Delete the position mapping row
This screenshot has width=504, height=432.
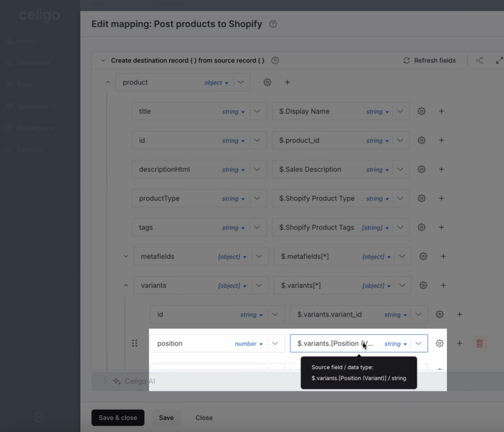pos(480,343)
